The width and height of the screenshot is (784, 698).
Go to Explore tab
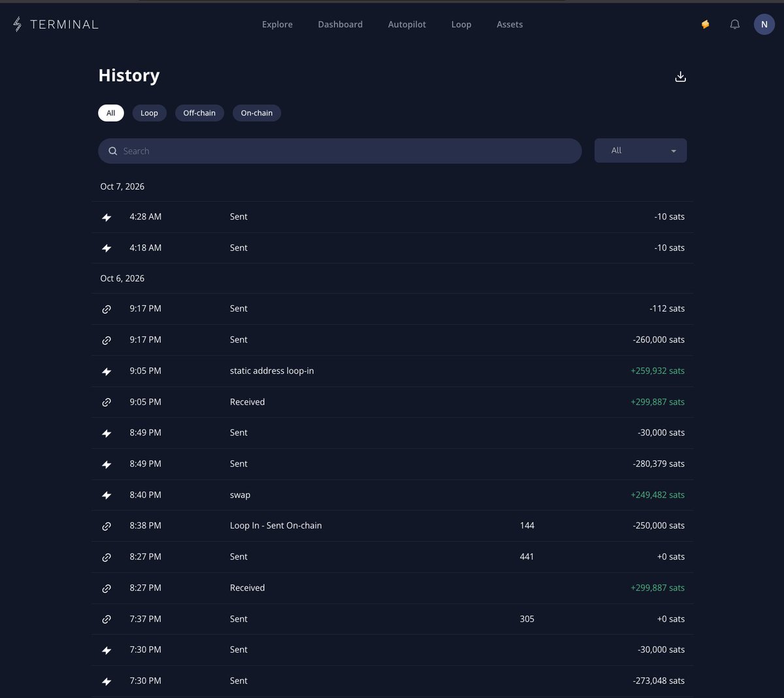pos(278,24)
